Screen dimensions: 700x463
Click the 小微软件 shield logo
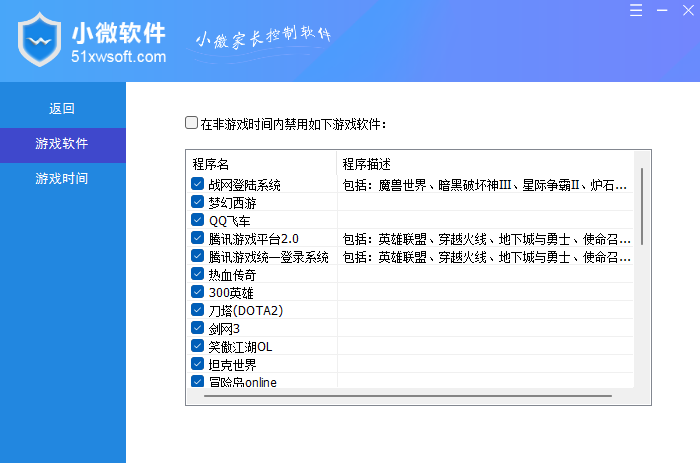(41, 40)
